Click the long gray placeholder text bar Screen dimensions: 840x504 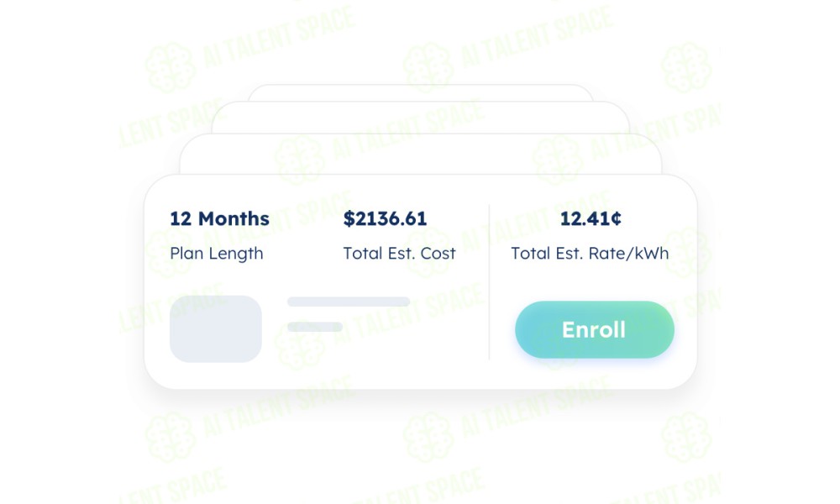click(x=349, y=302)
